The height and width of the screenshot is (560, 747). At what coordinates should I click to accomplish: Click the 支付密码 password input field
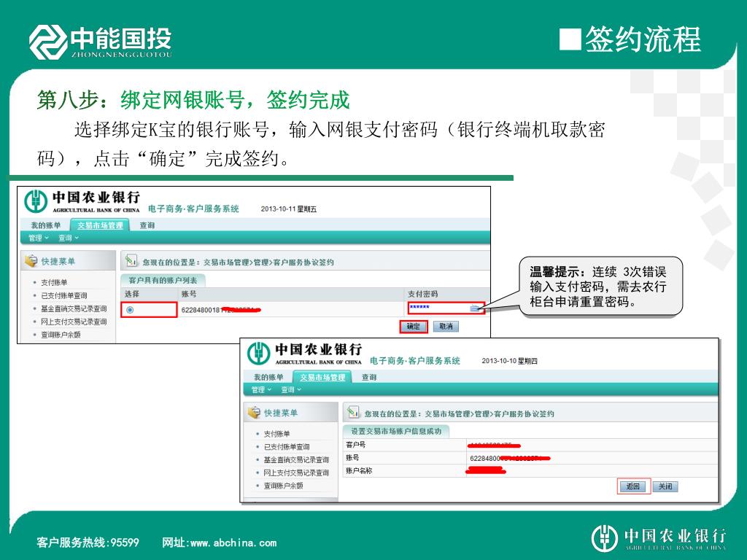(x=446, y=308)
